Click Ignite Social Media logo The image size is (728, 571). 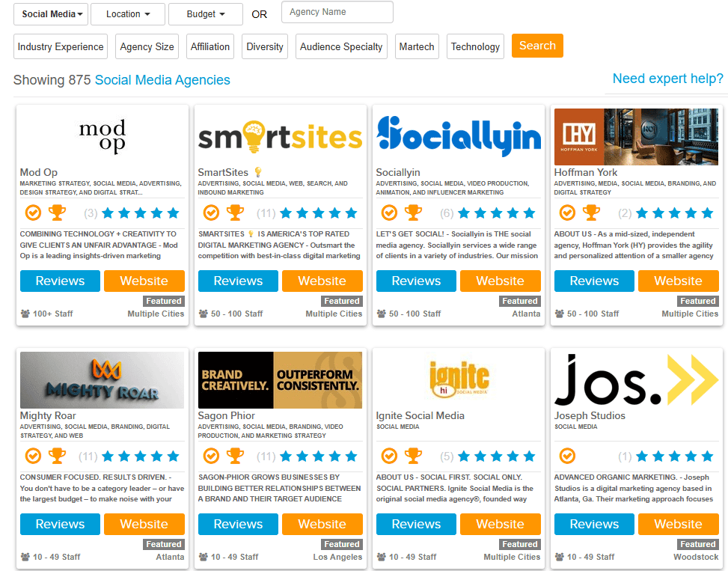point(459,380)
